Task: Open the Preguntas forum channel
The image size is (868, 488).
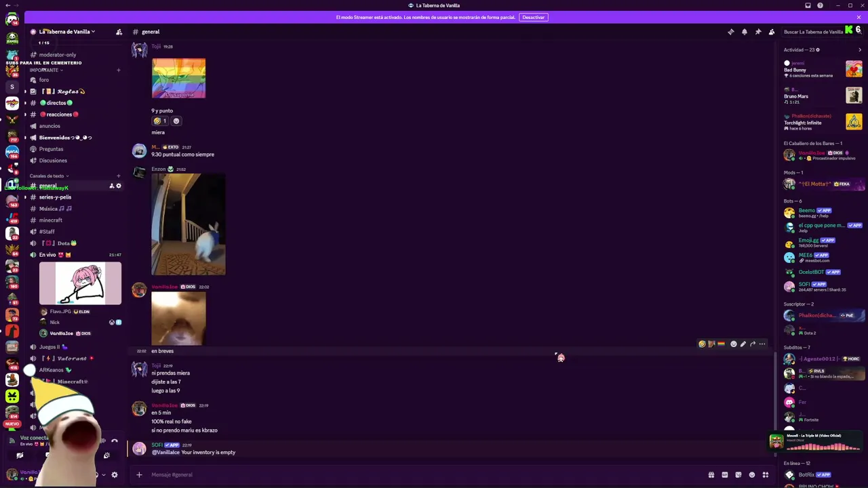Action: pyautogui.click(x=51, y=149)
